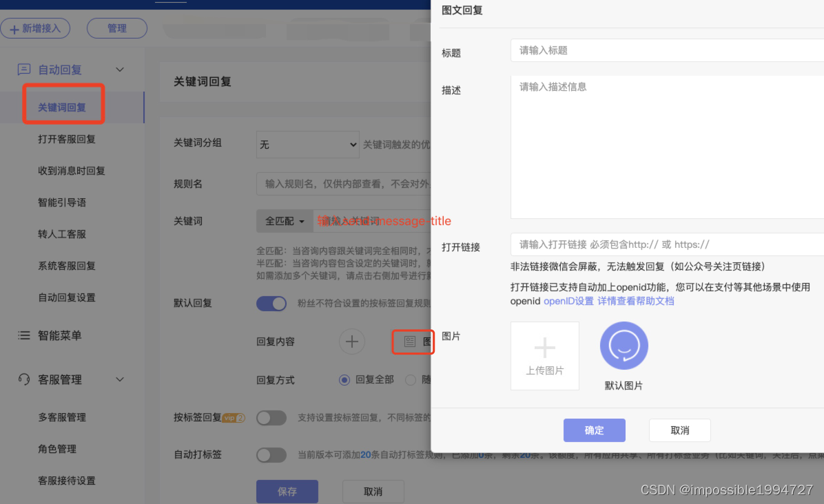The height and width of the screenshot is (504, 824).
Task: Click the 自动回复 chat icon in sidebar
Action: pyautogui.click(x=23, y=70)
